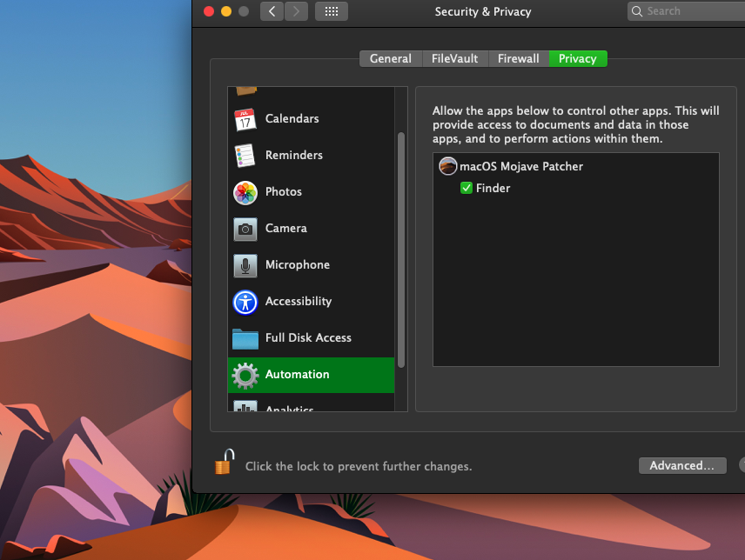Switch to the FileVault tab
The image size is (745, 560).
pyautogui.click(x=454, y=59)
